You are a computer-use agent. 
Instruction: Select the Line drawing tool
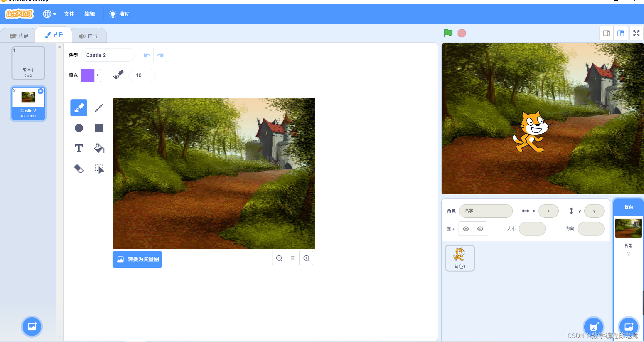tap(99, 108)
